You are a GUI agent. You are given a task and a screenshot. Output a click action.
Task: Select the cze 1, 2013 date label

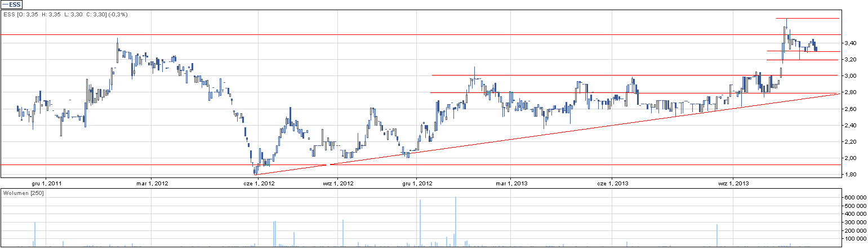click(x=613, y=183)
